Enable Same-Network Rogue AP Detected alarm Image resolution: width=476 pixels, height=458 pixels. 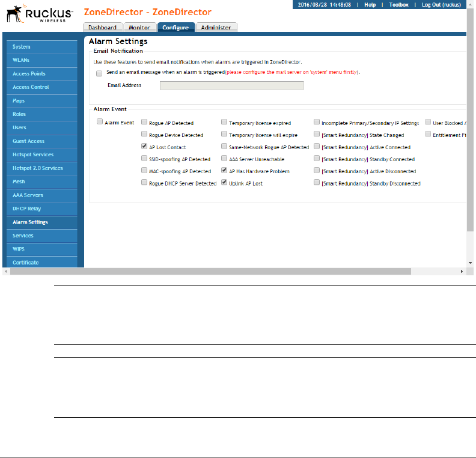click(x=224, y=146)
